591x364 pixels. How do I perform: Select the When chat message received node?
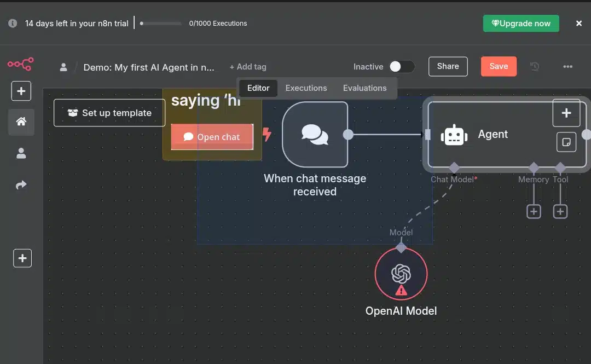[315, 134]
